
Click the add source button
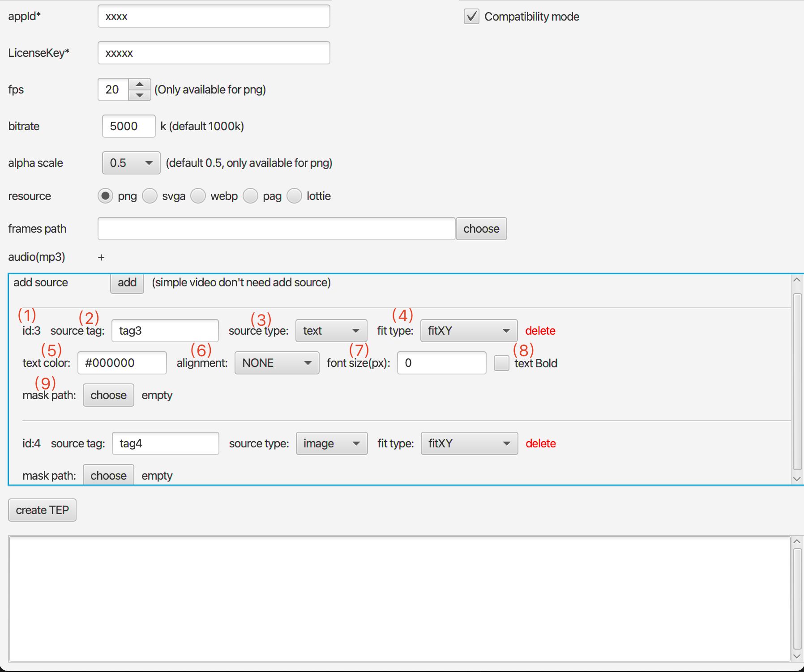(127, 283)
